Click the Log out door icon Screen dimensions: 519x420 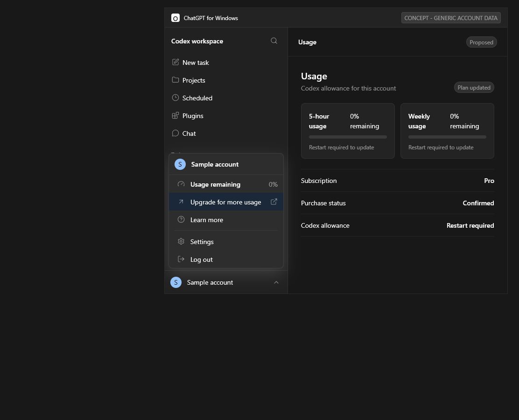[x=181, y=259]
